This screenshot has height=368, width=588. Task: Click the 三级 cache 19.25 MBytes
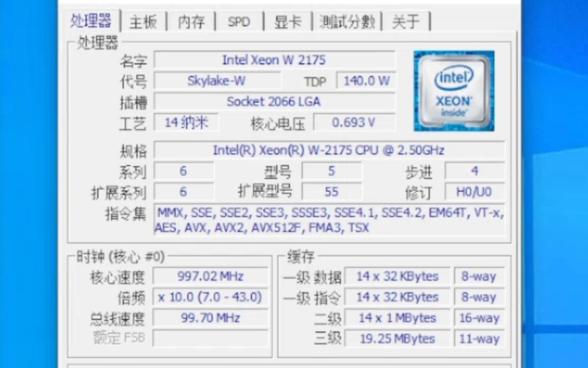(x=397, y=339)
